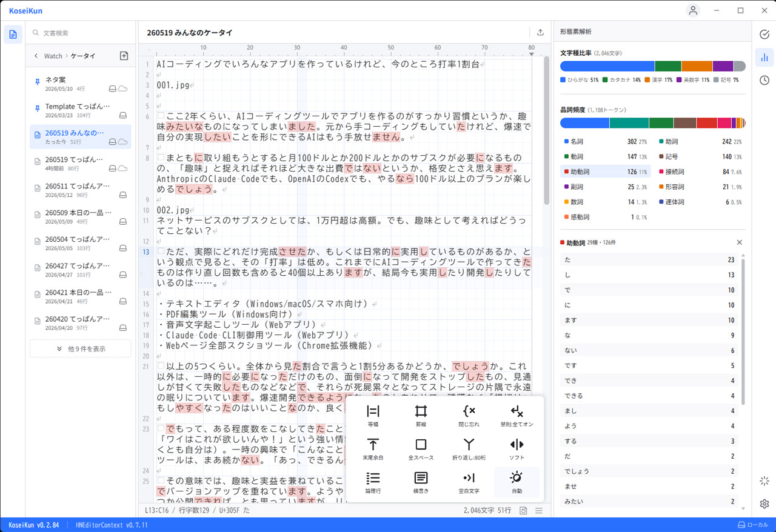Click the カタカナ legend swatch
The image size is (776, 532).
pos(605,80)
